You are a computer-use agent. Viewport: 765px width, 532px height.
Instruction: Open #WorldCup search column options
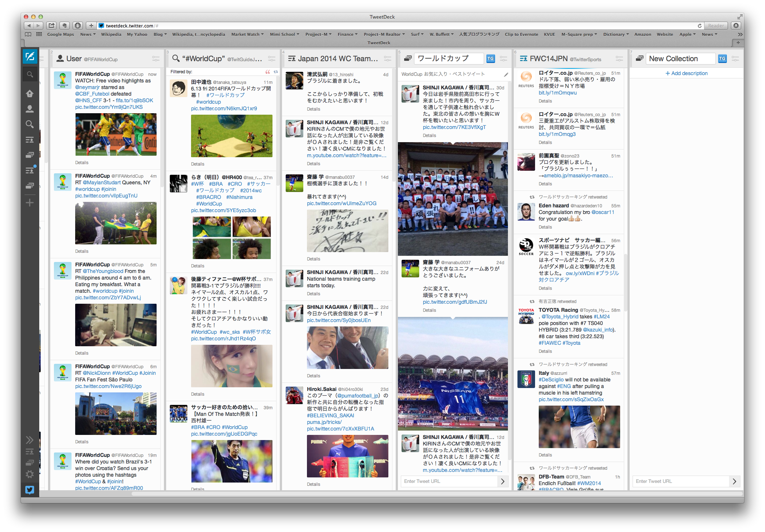click(272, 59)
